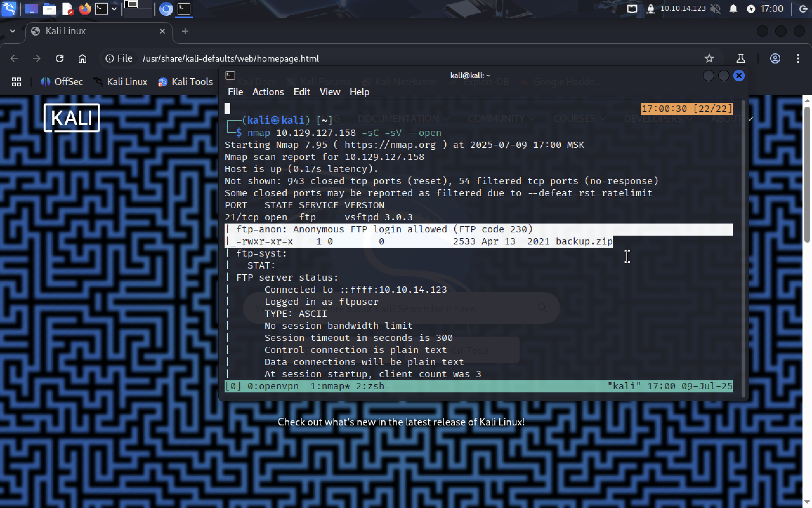This screenshot has width=812, height=508.
Task: Select the active terminal taskbar button
Action: [x=184, y=9]
